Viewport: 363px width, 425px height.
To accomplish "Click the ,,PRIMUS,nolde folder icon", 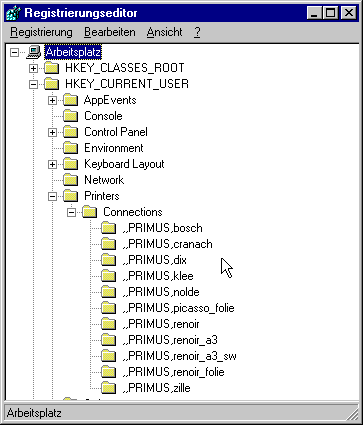I will (109, 292).
